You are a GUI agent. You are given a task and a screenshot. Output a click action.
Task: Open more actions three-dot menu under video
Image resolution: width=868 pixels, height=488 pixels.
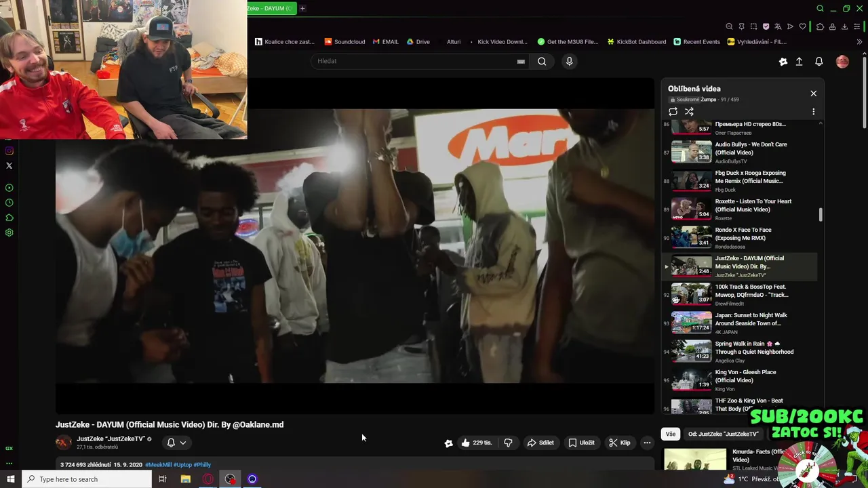click(x=647, y=443)
